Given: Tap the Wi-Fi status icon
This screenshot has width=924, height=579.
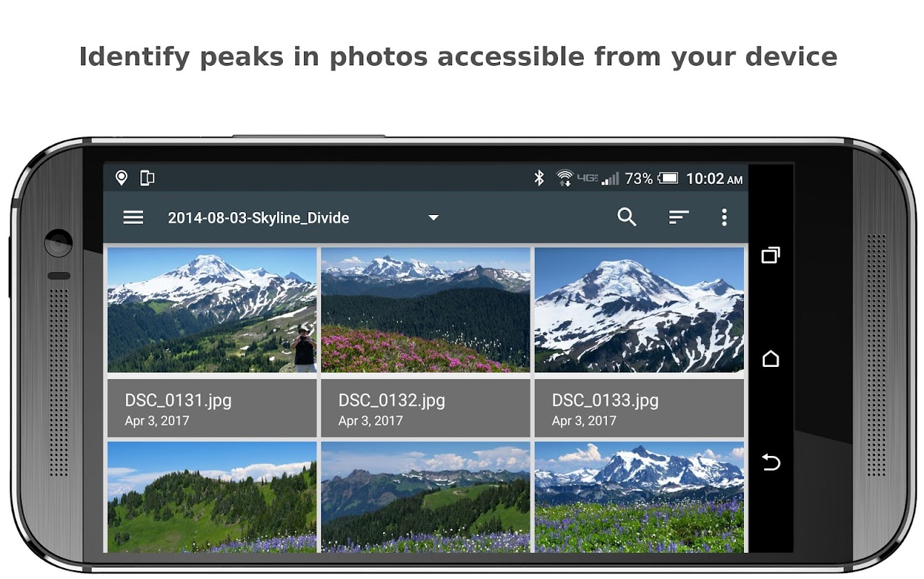Looking at the screenshot, I should (x=564, y=178).
